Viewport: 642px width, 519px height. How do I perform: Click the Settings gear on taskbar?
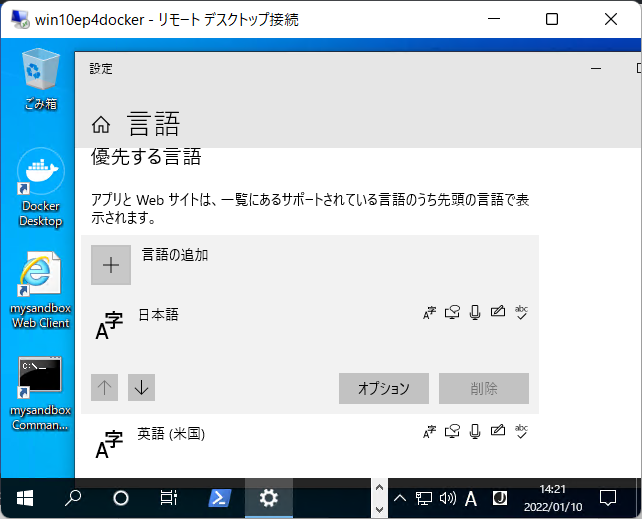(269, 498)
